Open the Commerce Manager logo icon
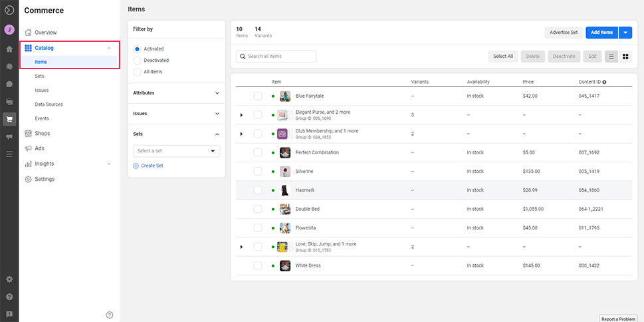 click(x=9, y=11)
